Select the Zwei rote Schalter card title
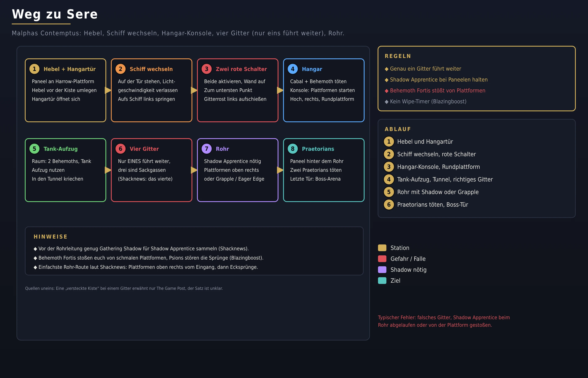 click(x=241, y=69)
